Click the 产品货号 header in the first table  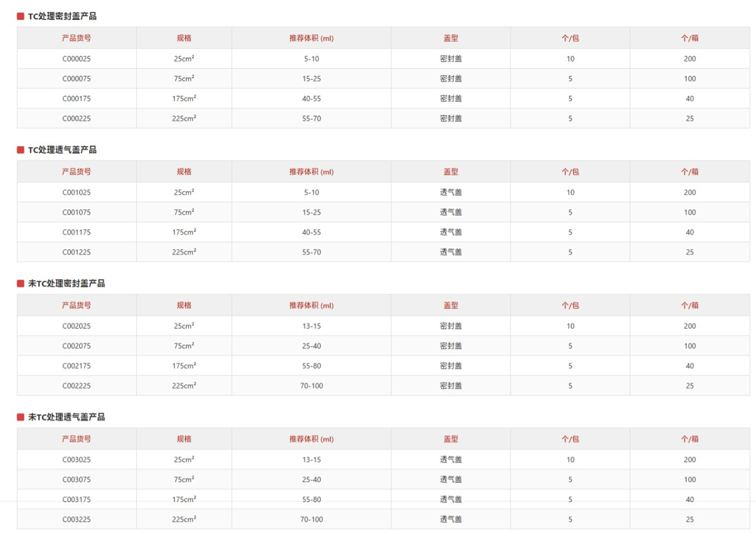tap(77, 38)
